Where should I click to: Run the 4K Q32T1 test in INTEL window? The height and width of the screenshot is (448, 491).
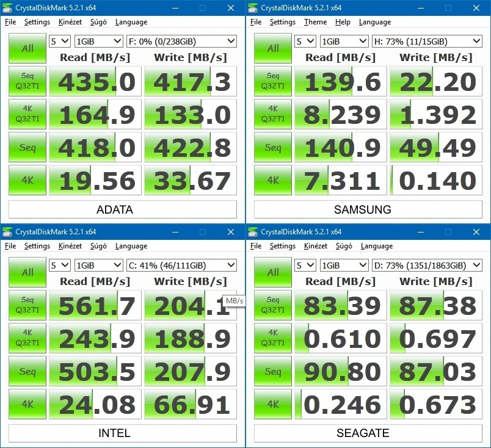pos(27,339)
